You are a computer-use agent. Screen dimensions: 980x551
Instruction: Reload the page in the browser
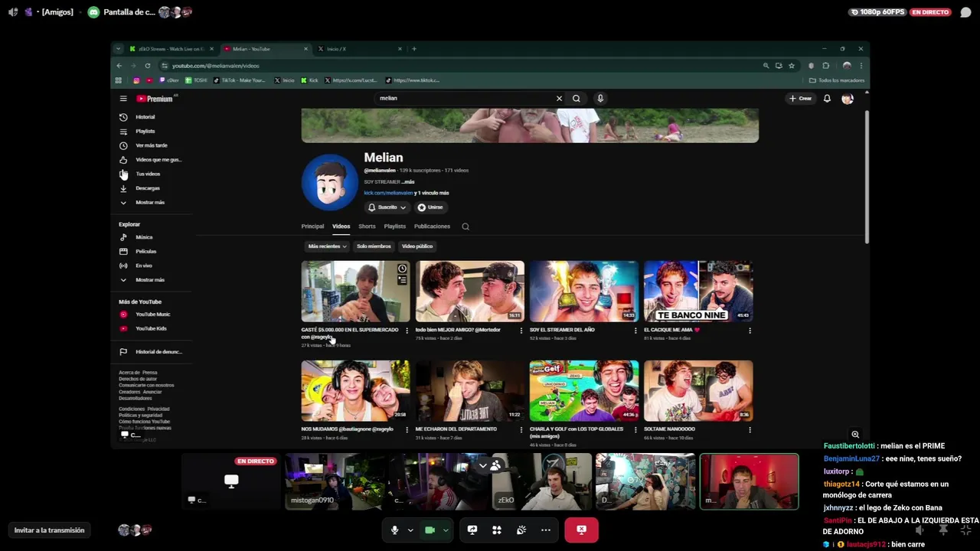(148, 66)
